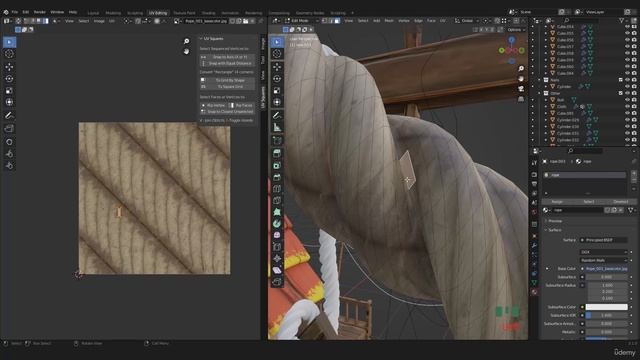Open the Options dropdown in viewport
The height and width of the screenshot is (360, 640).
tap(516, 30)
